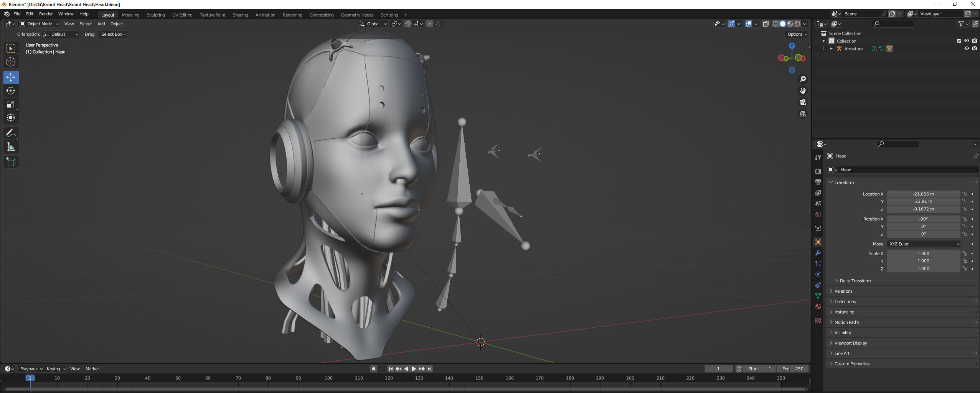Click the play animation button
The image size is (980, 393).
[414, 369]
